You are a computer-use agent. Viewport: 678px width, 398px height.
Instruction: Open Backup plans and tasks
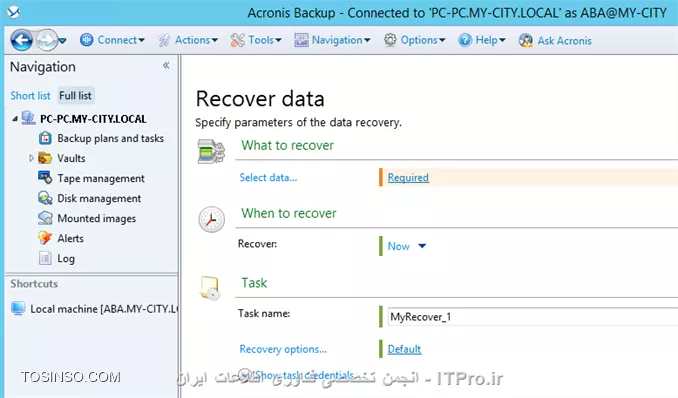(110, 138)
